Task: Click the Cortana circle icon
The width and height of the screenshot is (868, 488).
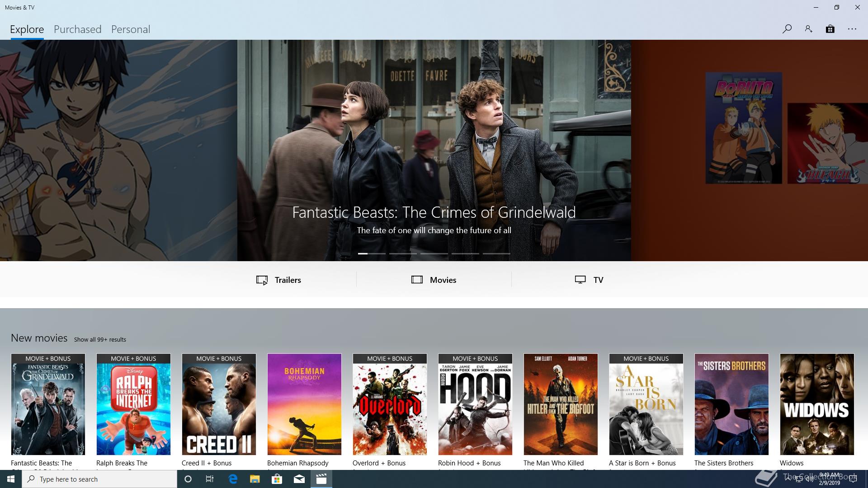Action: tap(188, 479)
